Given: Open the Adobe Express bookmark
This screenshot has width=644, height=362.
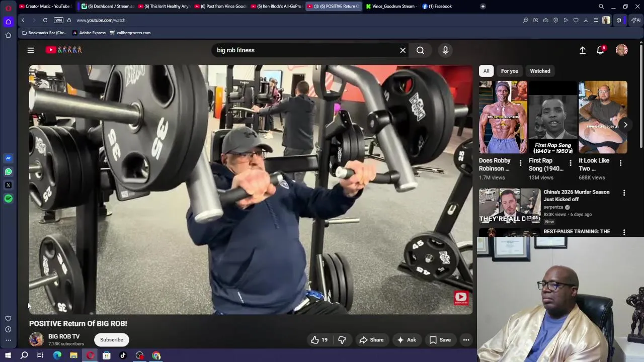Looking at the screenshot, I should [89, 33].
